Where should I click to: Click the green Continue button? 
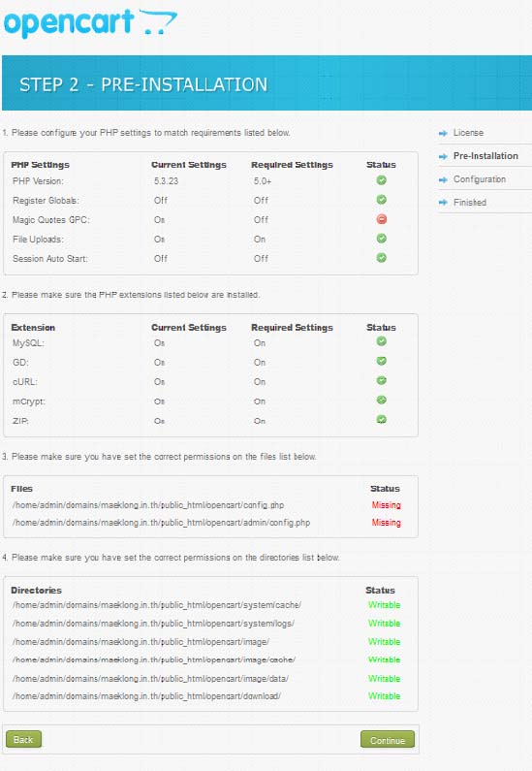click(388, 740)
